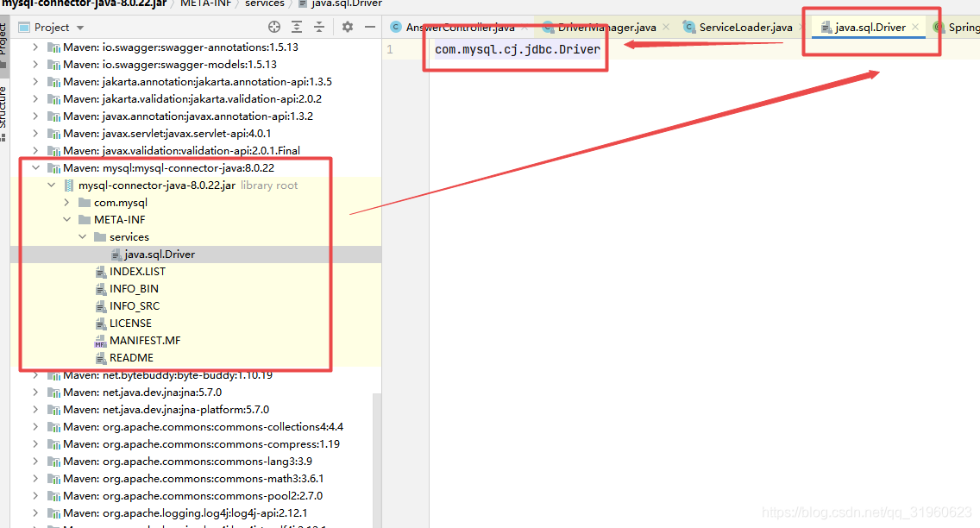Screen dimensions: 980x528
Task: Select the MANIFEST.MF file icon
Action: 101,341
